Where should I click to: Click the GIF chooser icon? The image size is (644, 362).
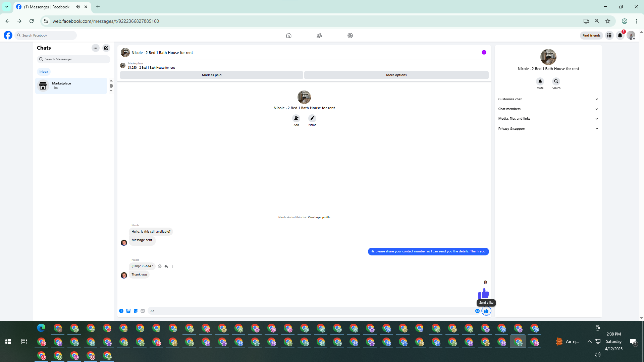[143, 311]
